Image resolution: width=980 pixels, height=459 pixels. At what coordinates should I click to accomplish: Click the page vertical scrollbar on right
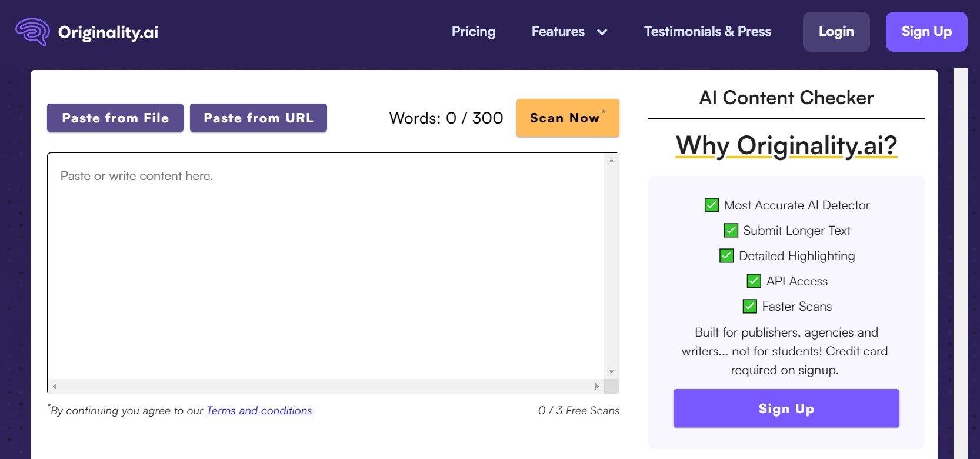point(961,263)
